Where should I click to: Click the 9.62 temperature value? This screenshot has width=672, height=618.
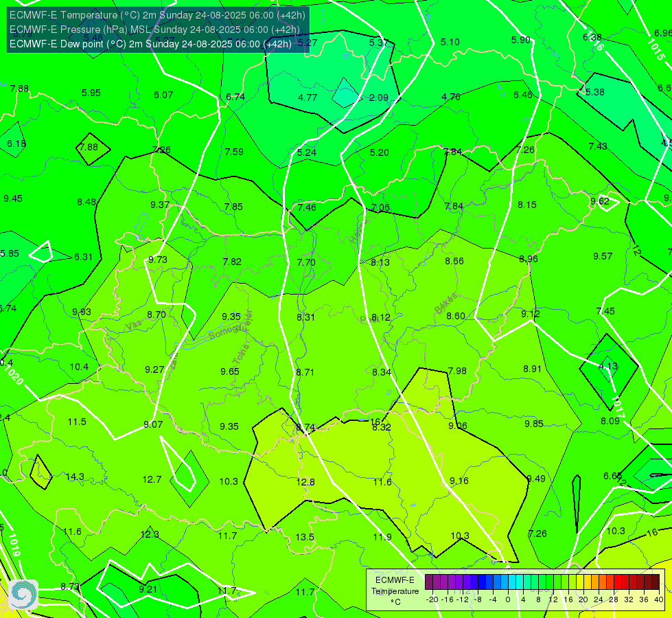click(x=599, y=202)
